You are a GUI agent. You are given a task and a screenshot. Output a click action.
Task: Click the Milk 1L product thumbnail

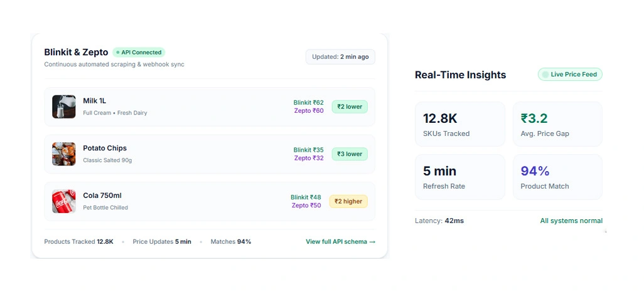(x=63, y=107)
